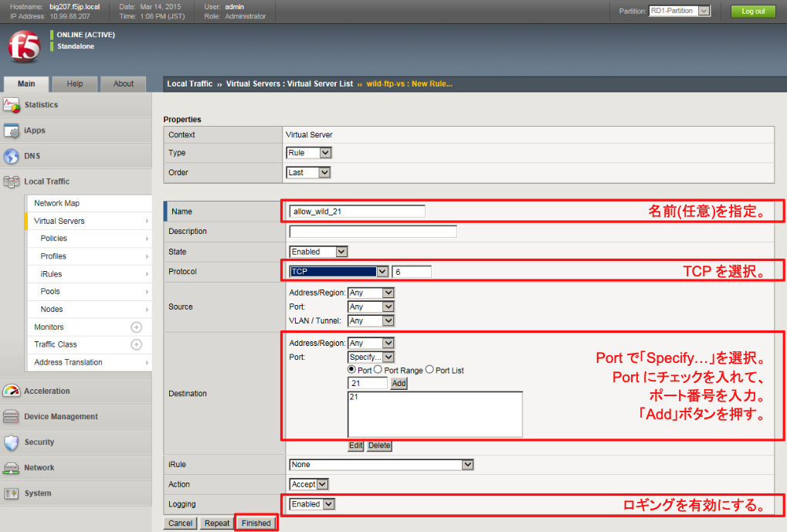Switch to the About tab
Screen dimensions: 787x532
(124, 84)
